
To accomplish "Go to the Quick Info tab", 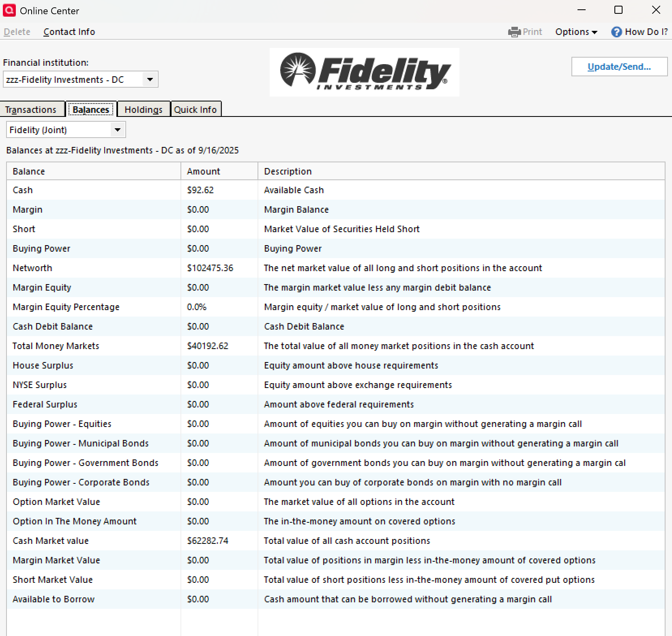I will 195,110.
